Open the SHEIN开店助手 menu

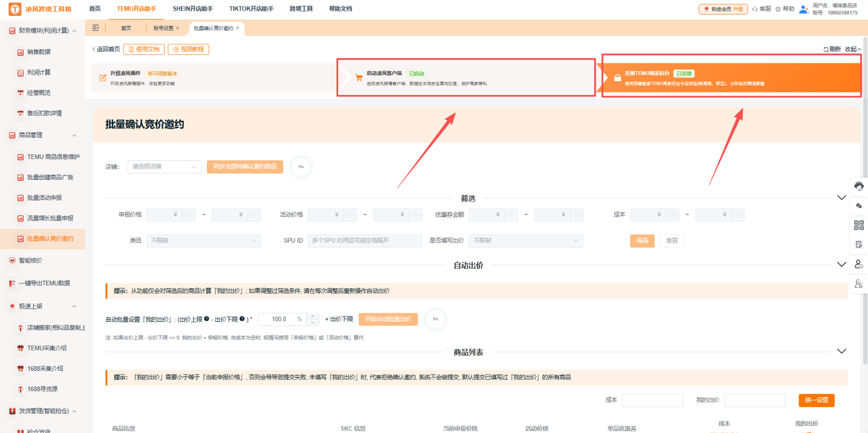(x=193, y=9)
